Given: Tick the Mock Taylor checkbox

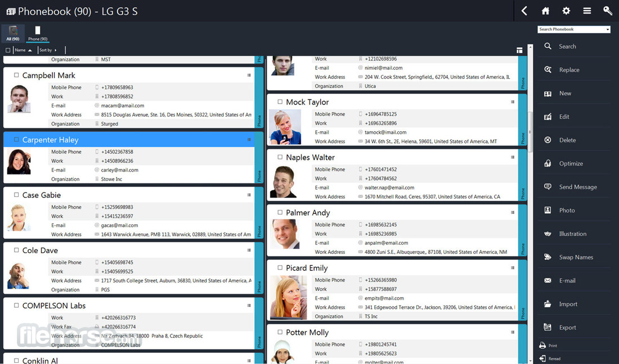Looking at the screenshot, I should [x=280, y=102].
